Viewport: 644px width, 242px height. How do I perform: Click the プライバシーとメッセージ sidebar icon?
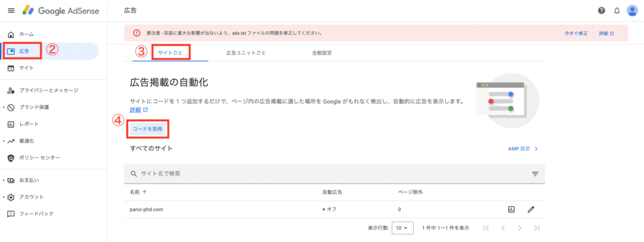click(11, 91)
